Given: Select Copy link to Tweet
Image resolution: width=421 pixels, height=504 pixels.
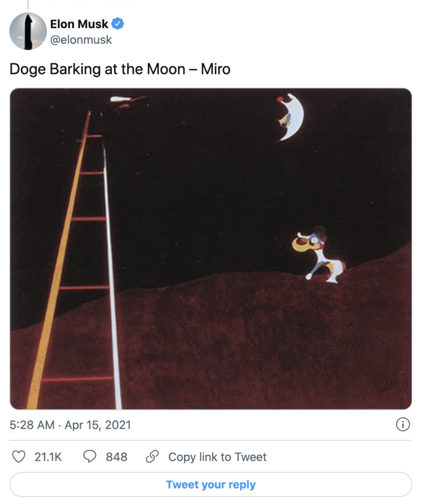Looking at the screenshot, I should click(x=217, y=457).
